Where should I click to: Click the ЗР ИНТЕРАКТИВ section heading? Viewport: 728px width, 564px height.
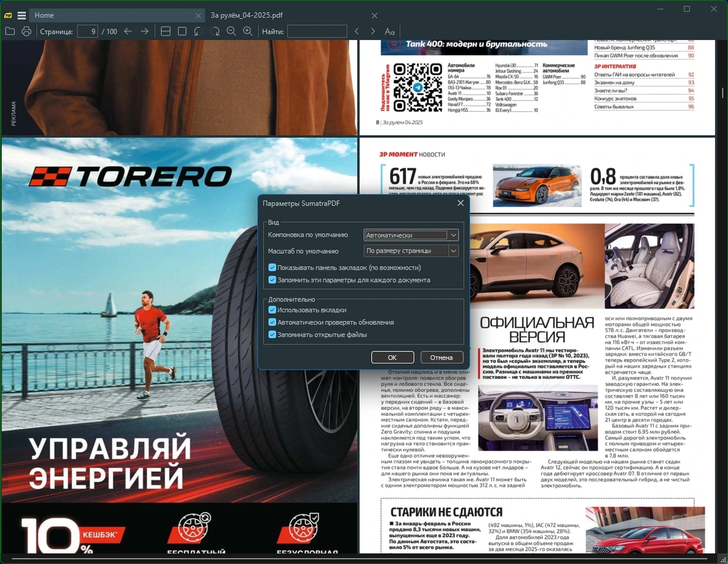(615, 66)
